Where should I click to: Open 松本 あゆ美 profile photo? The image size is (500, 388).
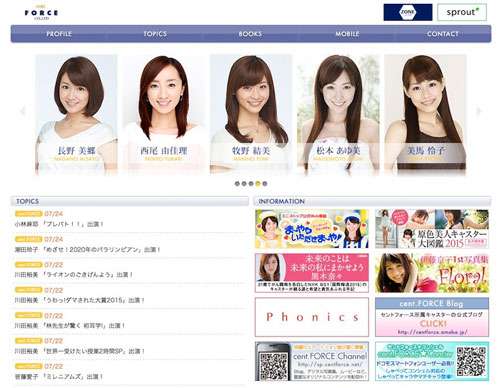338,115
